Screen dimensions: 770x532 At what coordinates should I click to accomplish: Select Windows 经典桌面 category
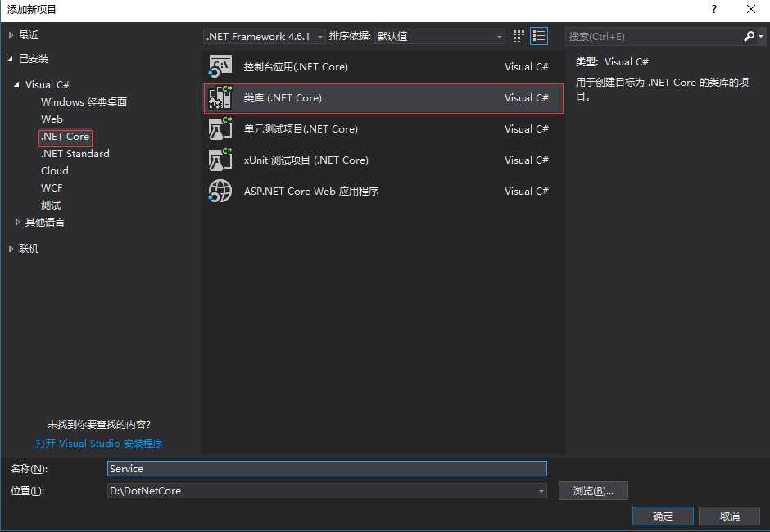(84, 102)
